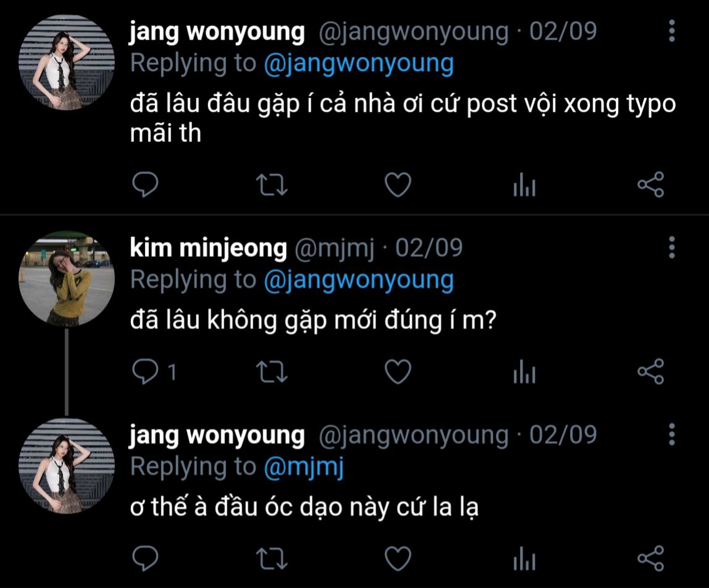Like the last jang wonyoung reply
This screenshot has width=709, height=588.
click(398, 558)
